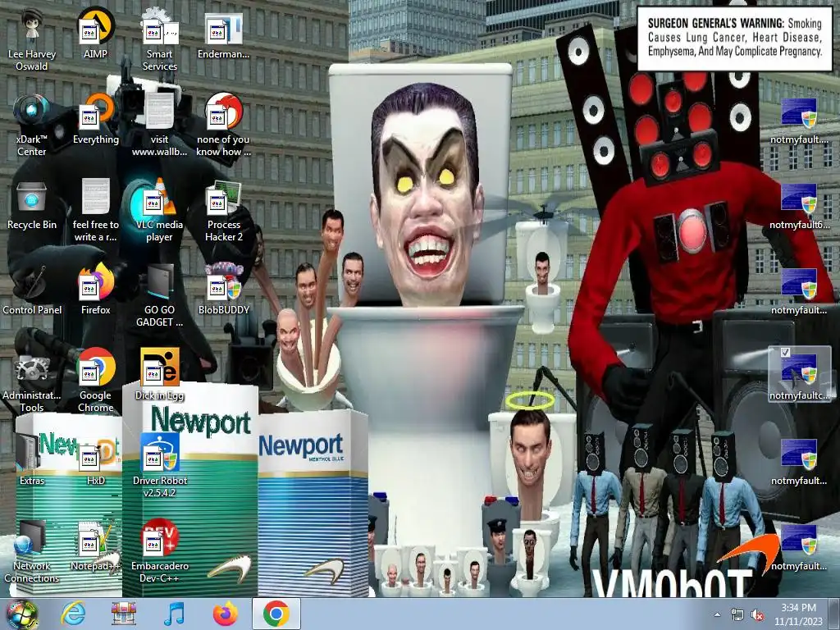Open xDark Center icon

point(32,126)
